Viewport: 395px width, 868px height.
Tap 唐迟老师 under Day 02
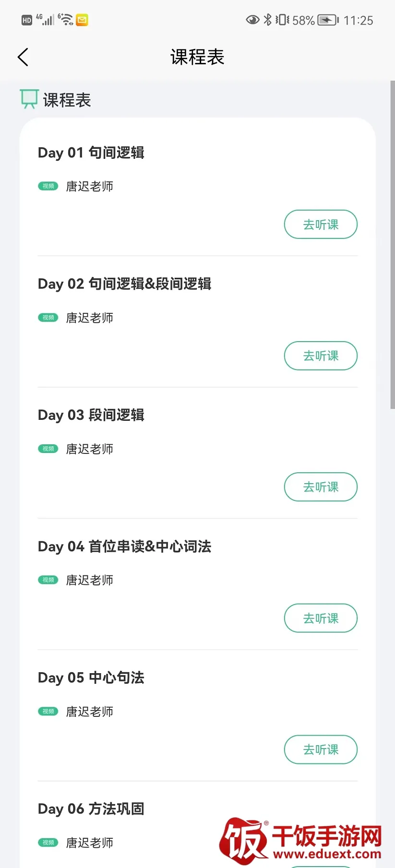pyautogui.click(x=89, y=318)
